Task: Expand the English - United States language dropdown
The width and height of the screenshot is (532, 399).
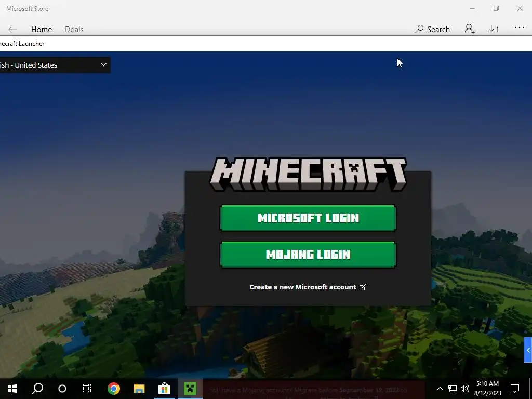Action: (x=55, y=65)
